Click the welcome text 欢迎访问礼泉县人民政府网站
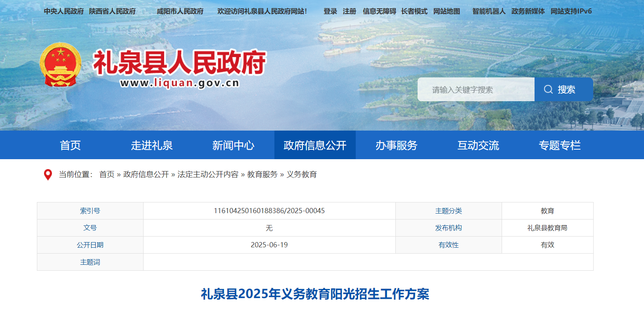Image resolution: width=644 pixels, height=310 pixels. coord(262,11)
